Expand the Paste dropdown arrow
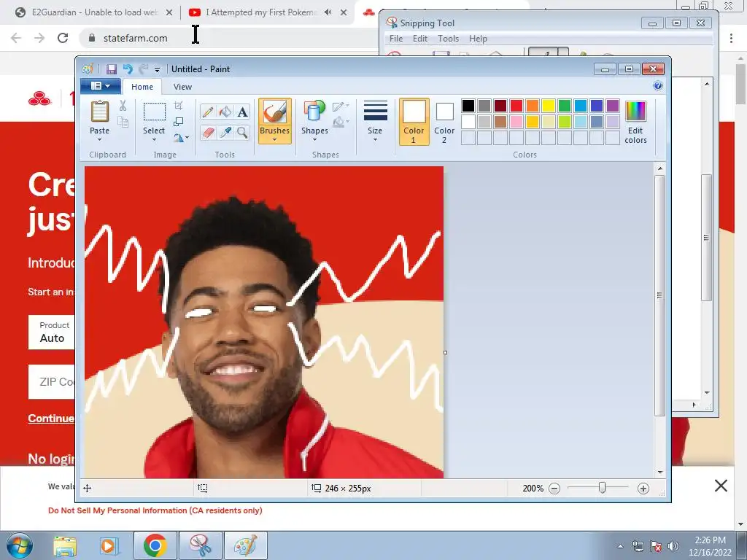 pos(99,140)
